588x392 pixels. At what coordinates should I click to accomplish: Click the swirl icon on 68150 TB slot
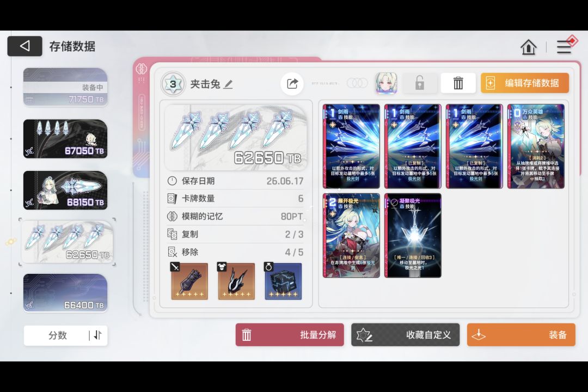click(29, 203)
